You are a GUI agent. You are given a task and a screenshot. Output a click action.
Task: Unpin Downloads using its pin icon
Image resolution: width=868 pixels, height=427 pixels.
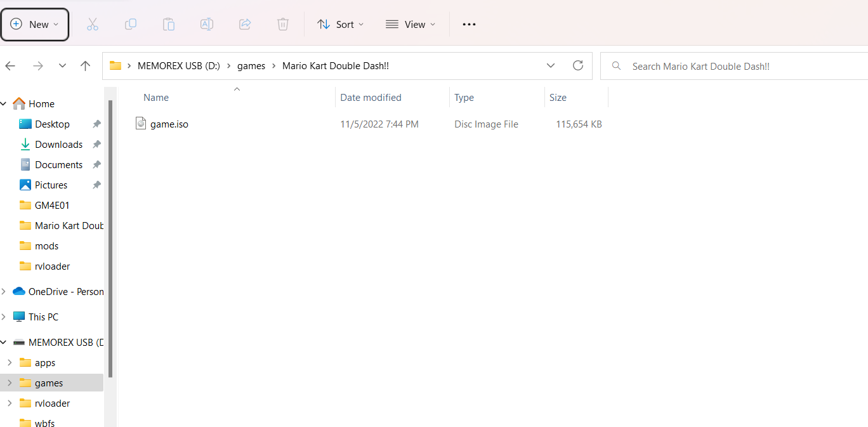(x=96, y=144)
